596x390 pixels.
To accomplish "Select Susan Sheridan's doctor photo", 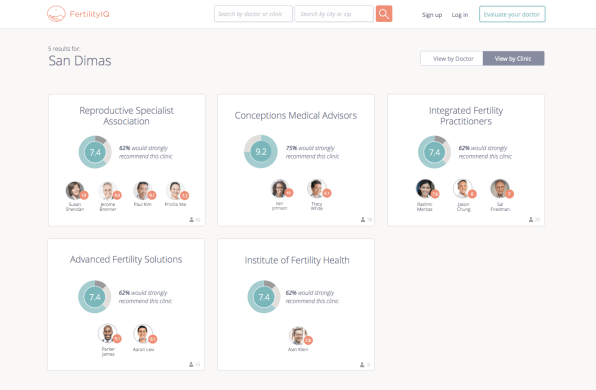I will (74, 190).
